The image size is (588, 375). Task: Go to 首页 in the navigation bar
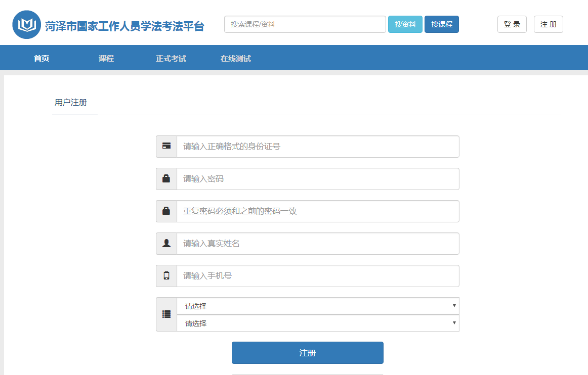pyautogui.click(x=41, y=59)
